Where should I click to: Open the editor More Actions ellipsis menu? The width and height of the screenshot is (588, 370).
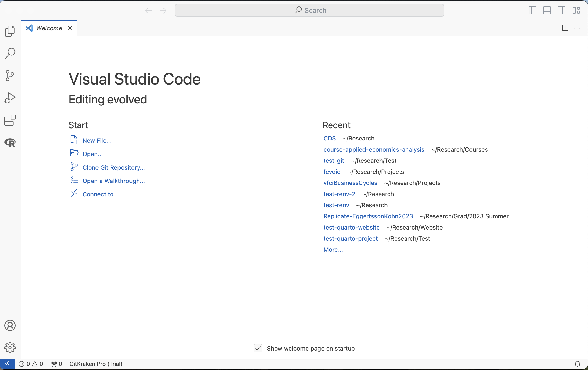pyautogui.click(x=577, y=28)
